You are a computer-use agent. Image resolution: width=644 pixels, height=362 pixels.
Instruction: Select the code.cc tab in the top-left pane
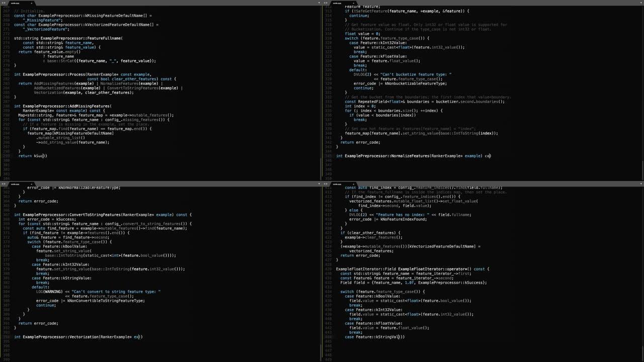pos(15,3)
